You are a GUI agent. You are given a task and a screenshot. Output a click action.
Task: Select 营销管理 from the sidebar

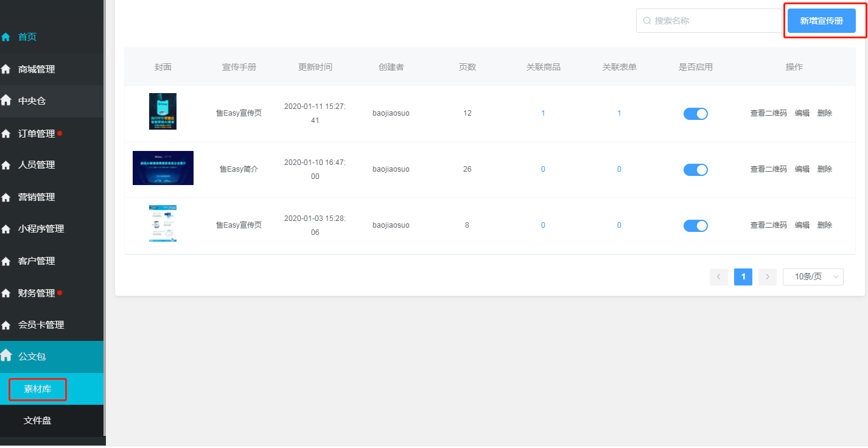[37, 197]
